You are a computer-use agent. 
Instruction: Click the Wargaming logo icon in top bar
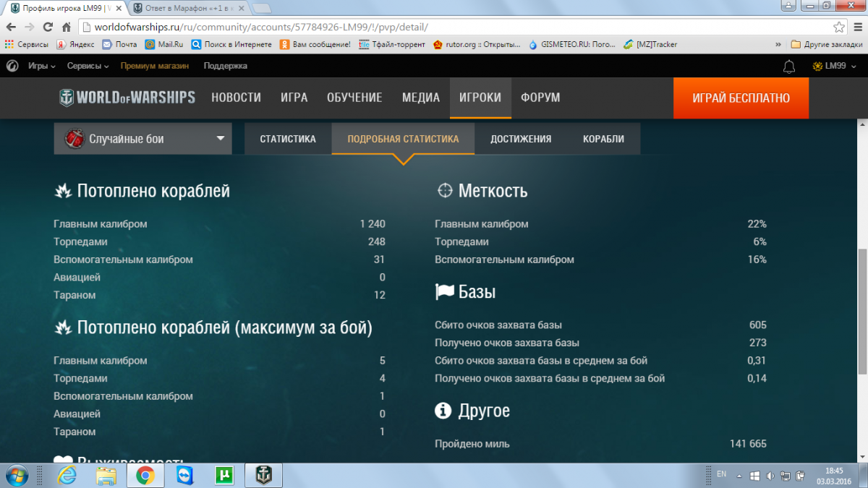click(12, 66)
